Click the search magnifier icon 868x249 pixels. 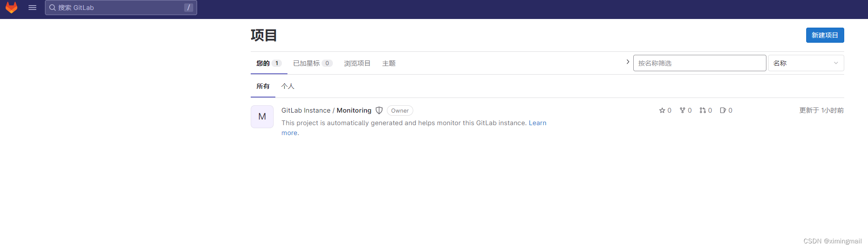coord(52,7)
